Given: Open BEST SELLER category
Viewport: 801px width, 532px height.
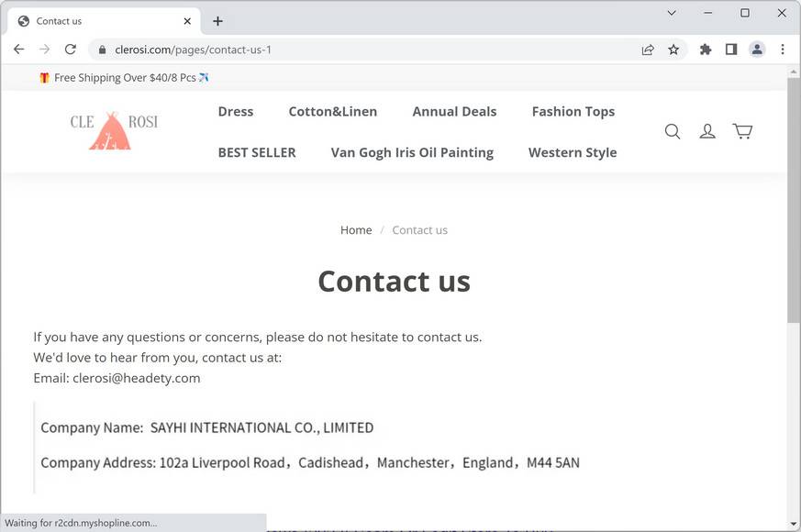Looking at the screenshot, I should tap(257, 152).
